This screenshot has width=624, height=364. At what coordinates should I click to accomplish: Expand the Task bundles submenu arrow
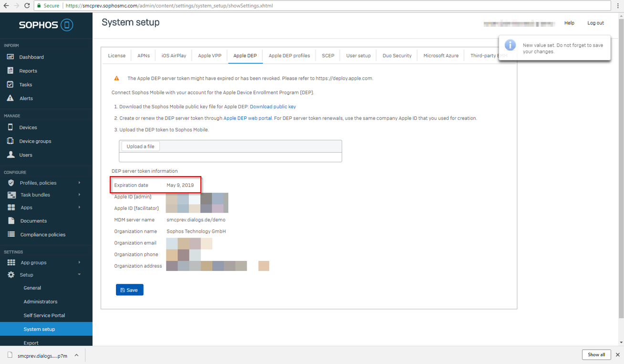[79, 195]
